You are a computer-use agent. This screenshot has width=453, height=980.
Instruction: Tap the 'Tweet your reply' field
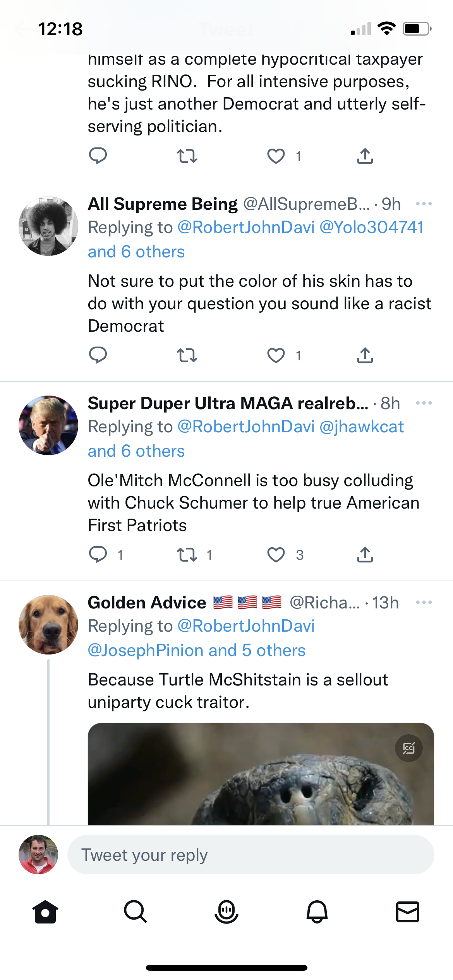[x=251, y=855]
